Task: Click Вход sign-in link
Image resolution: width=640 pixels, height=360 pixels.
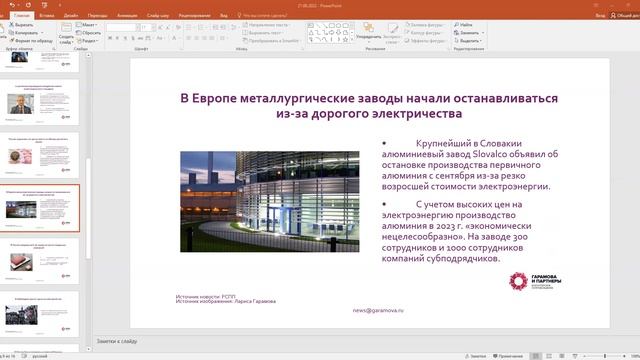Action: [600, 16]
